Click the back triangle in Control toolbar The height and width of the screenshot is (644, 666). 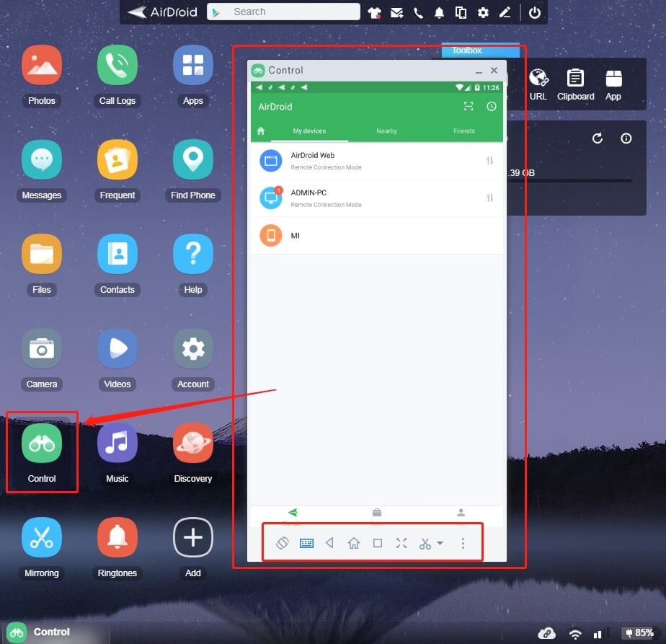click(x=329, y=543)
